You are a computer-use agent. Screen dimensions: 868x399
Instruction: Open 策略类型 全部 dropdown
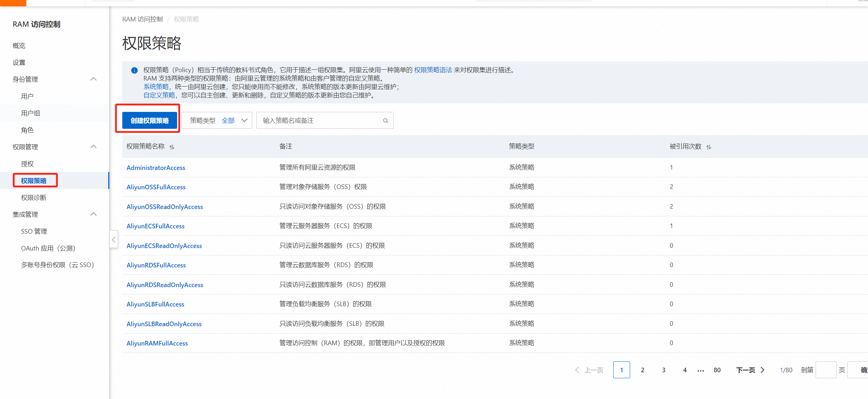point(217,121)
